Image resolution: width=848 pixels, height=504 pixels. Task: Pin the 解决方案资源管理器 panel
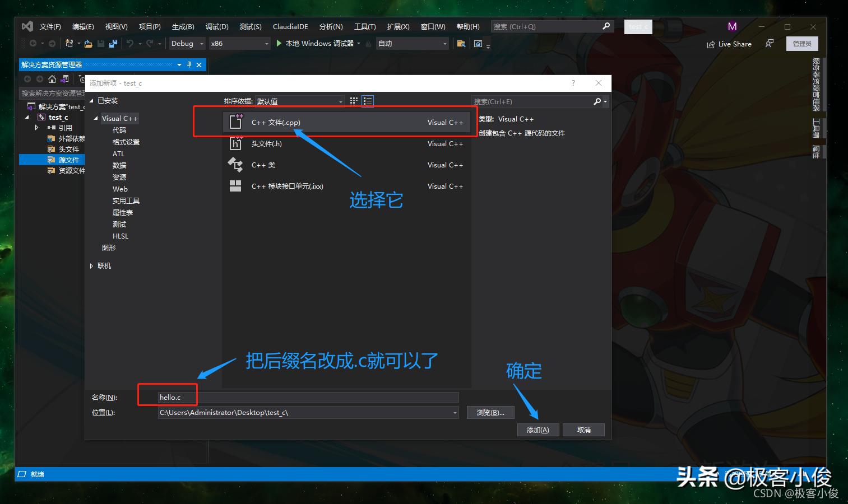click(189, 64)
